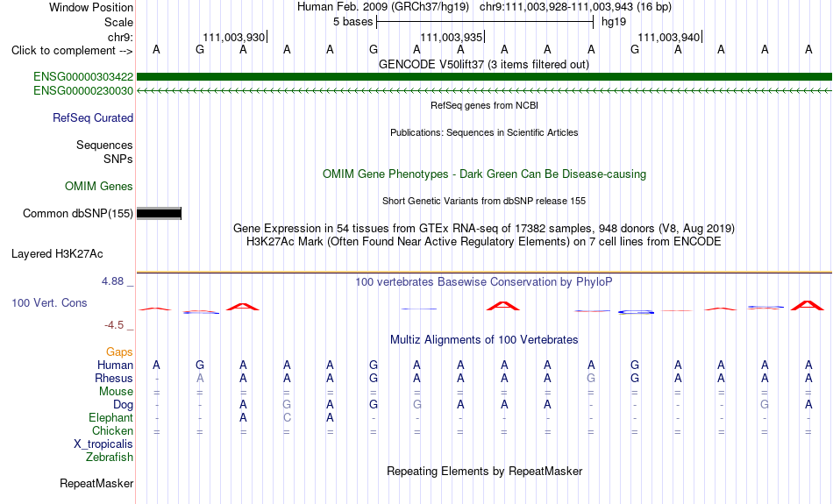Click the 5 bases scale bar
The width and height of the screenshot is (833, 504).
(x=485, y=22)
